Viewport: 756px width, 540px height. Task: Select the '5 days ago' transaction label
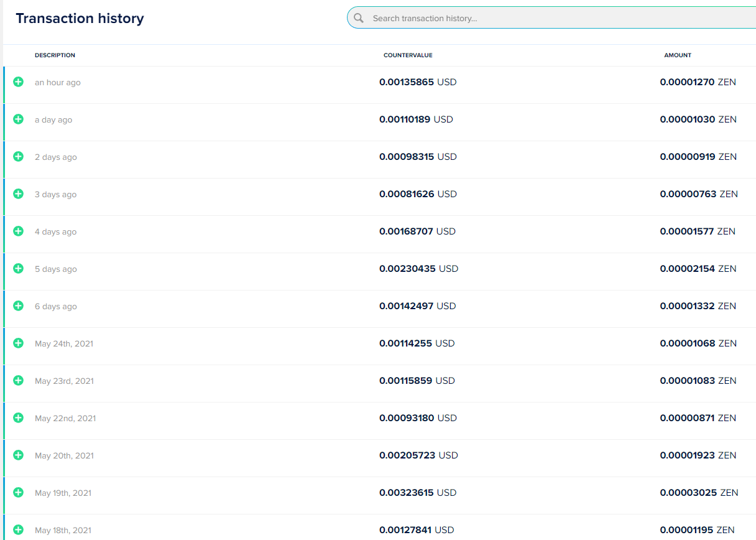click(56, 269)
